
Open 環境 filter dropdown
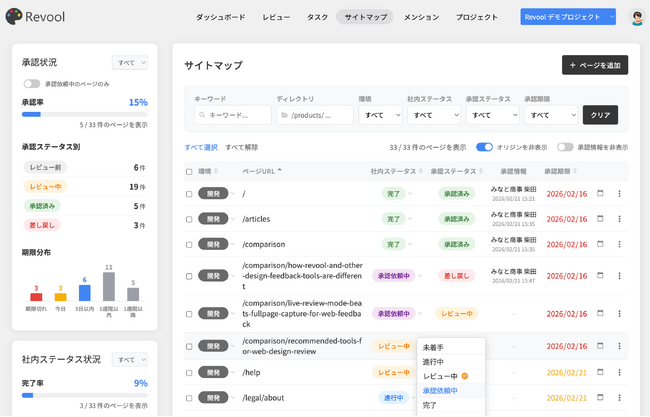click(x=381, y=115)
